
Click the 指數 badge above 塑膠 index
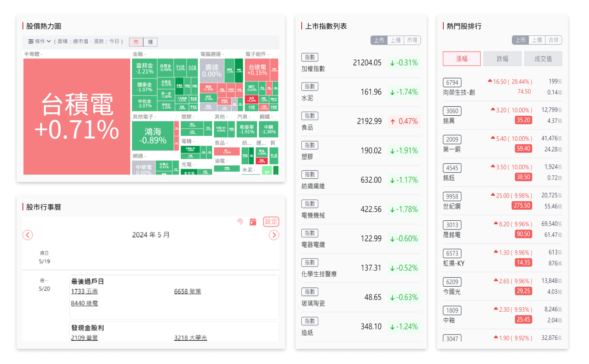[310, 145]
